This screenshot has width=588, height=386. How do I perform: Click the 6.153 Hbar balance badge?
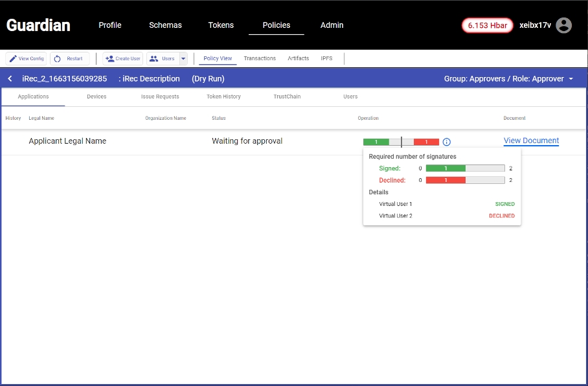pyautogui.click(x=488, y=25)
